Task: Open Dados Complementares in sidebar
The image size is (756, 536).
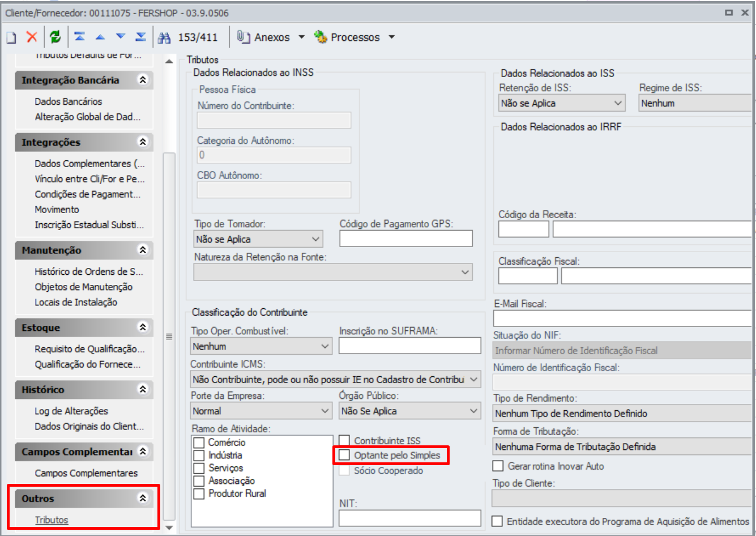Action: [x=89, y=163]
